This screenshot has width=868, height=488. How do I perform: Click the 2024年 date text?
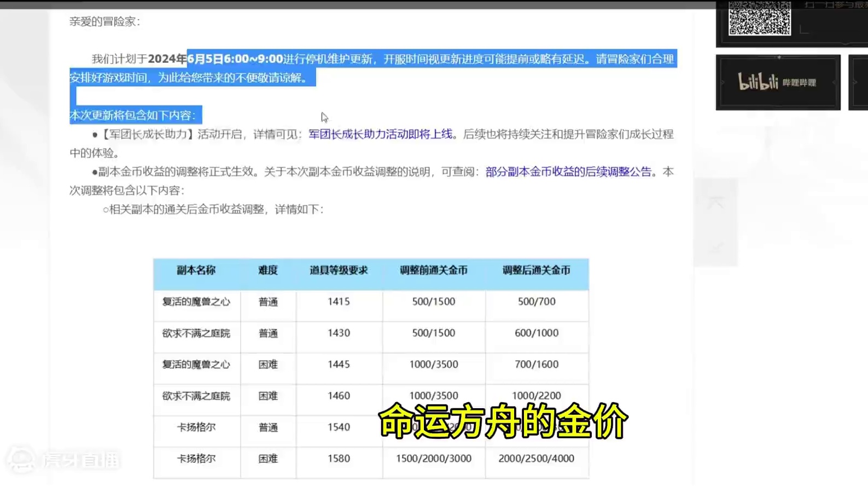pyautogui.click(x=167, y=58)
